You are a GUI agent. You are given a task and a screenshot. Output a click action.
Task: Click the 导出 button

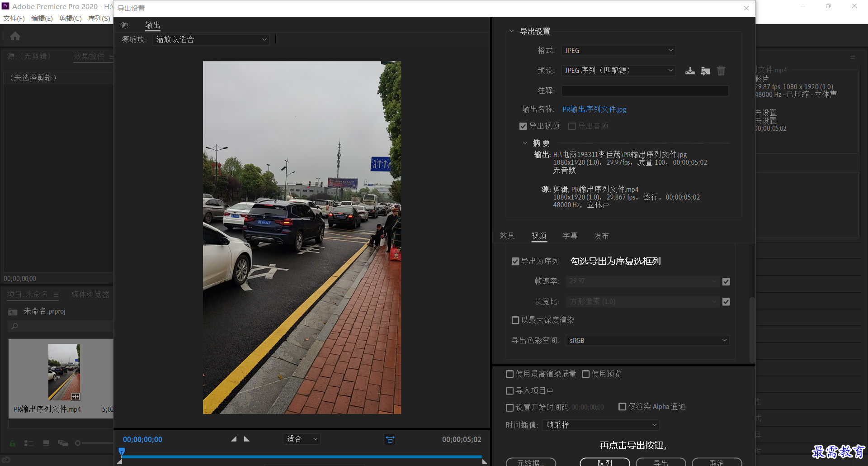point(661,462)
